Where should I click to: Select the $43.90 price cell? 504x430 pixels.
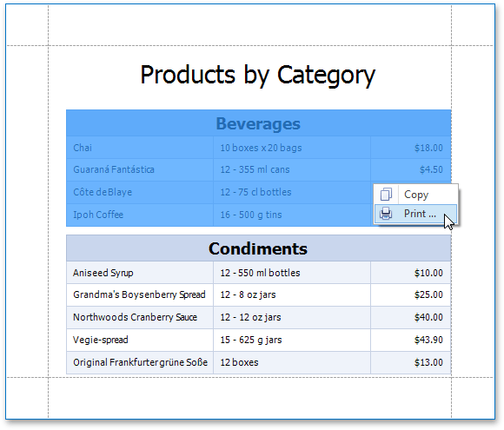[x=411, y=340]
